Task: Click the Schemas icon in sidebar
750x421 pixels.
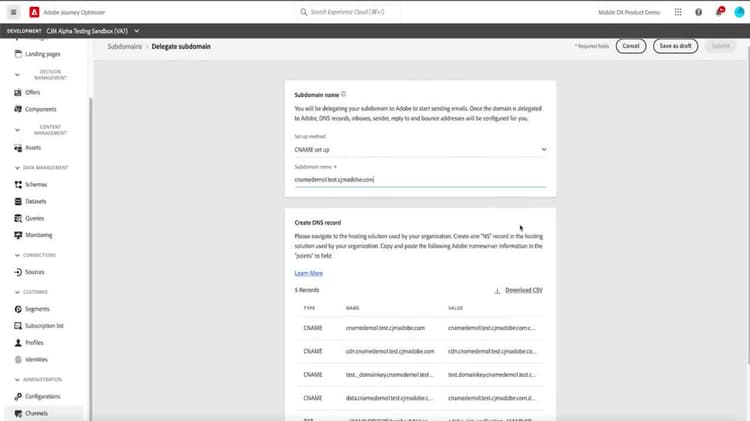Action: pyautogui.click(x=18, y=185)
